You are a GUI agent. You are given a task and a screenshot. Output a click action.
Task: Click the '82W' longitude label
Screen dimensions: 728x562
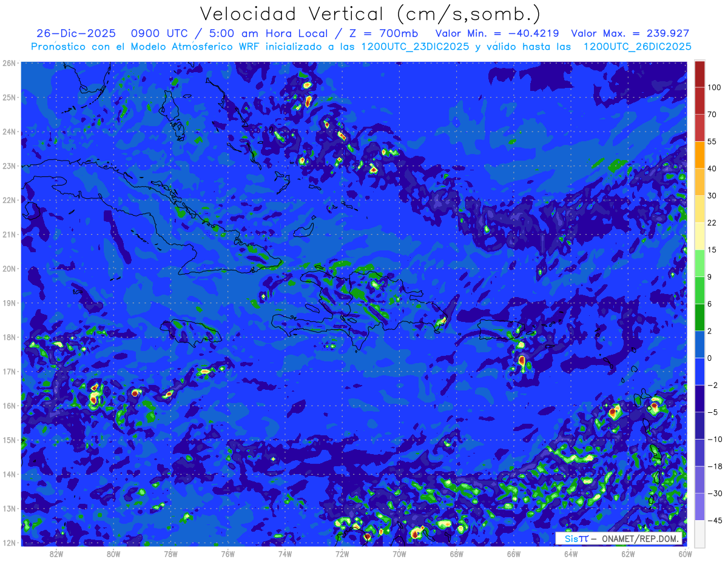56,554
